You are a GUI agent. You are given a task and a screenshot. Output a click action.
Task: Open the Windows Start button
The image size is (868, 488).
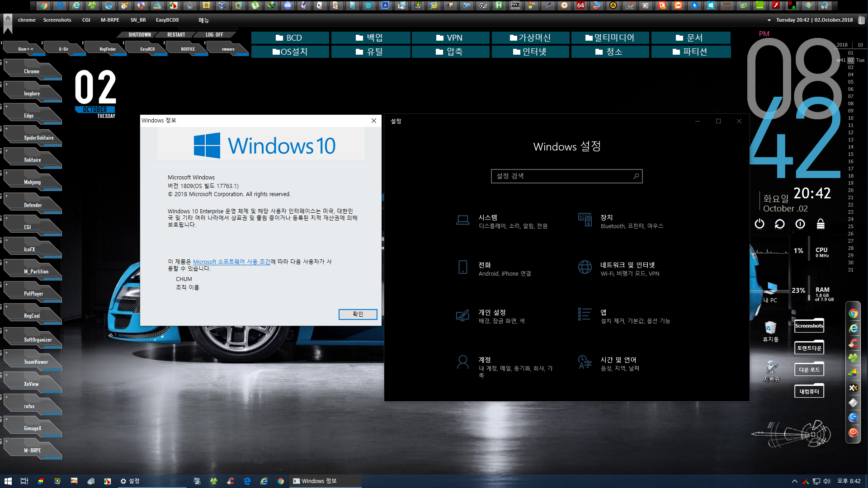tap(8, 481)
